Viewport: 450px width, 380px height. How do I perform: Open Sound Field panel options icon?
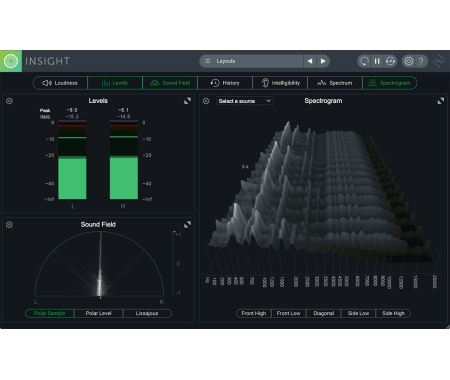[9, 225]
